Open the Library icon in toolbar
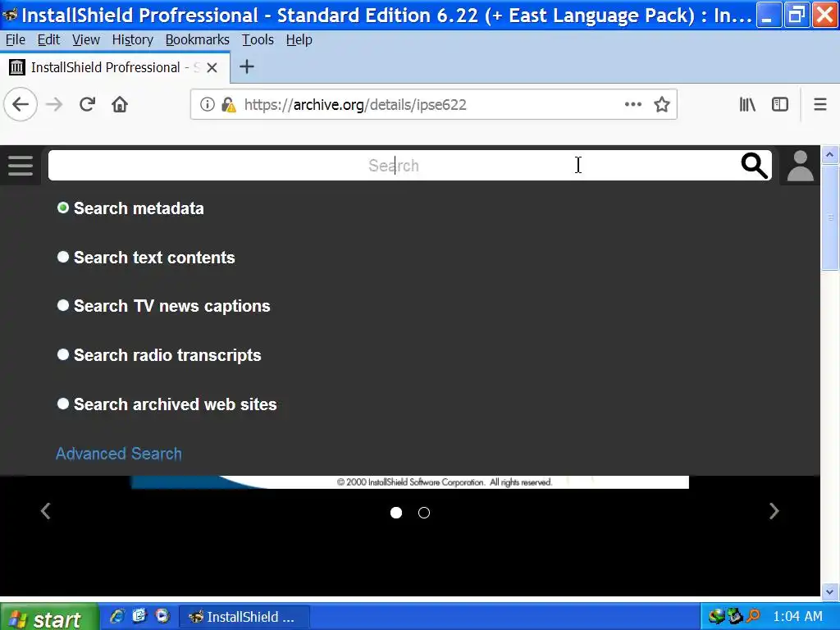This screenshot has height=630, width=840. pos(747,104)
